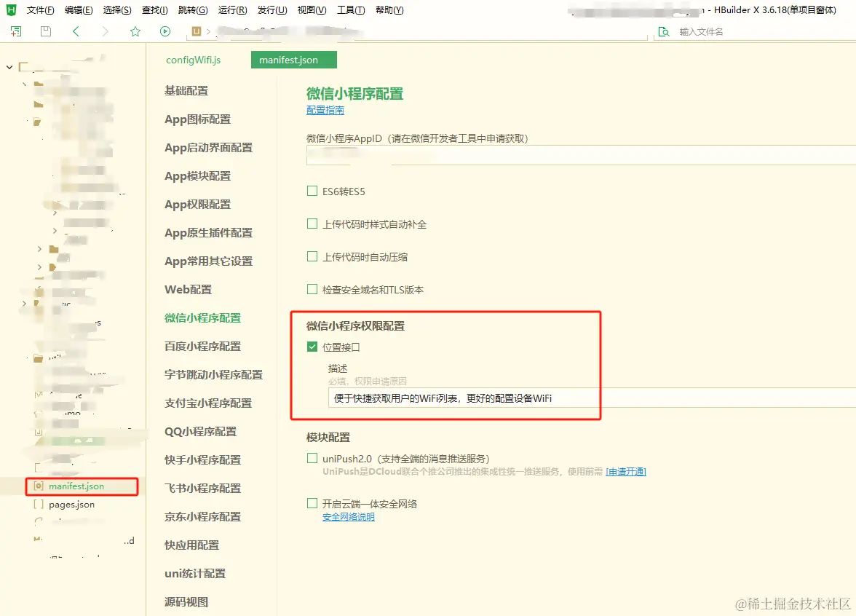Open the uni统计配置 section

[195, 574]
